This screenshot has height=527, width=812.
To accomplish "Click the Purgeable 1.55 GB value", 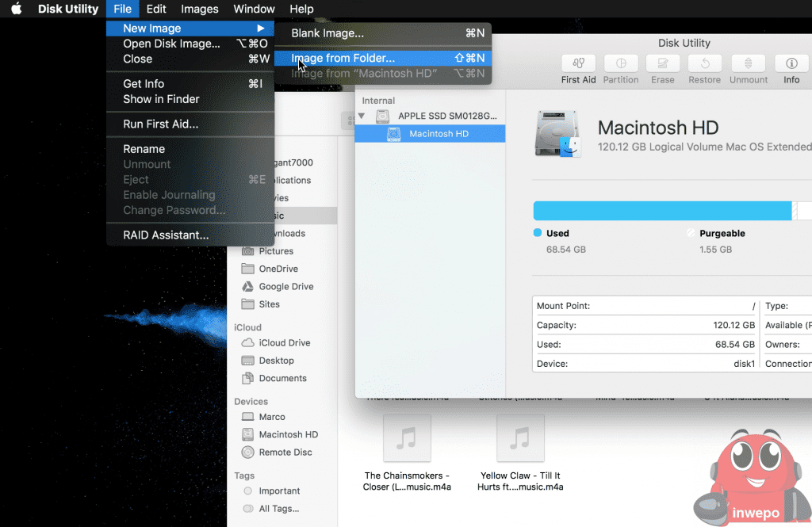I will [x=716, y=250].
